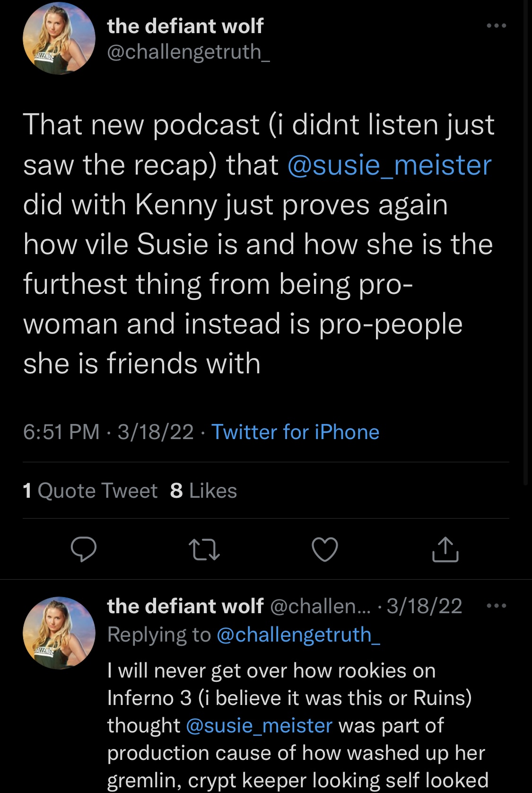Open @challengetruth_ link in Replying to
The height and width of the screenshot is (793, 532).
(x=298, y=634)
